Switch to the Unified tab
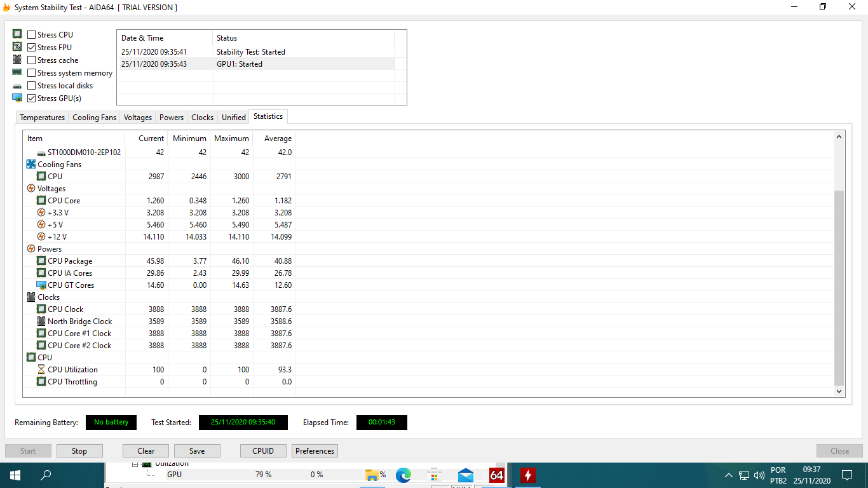868x488 pixels. click(x=234, y=118)
